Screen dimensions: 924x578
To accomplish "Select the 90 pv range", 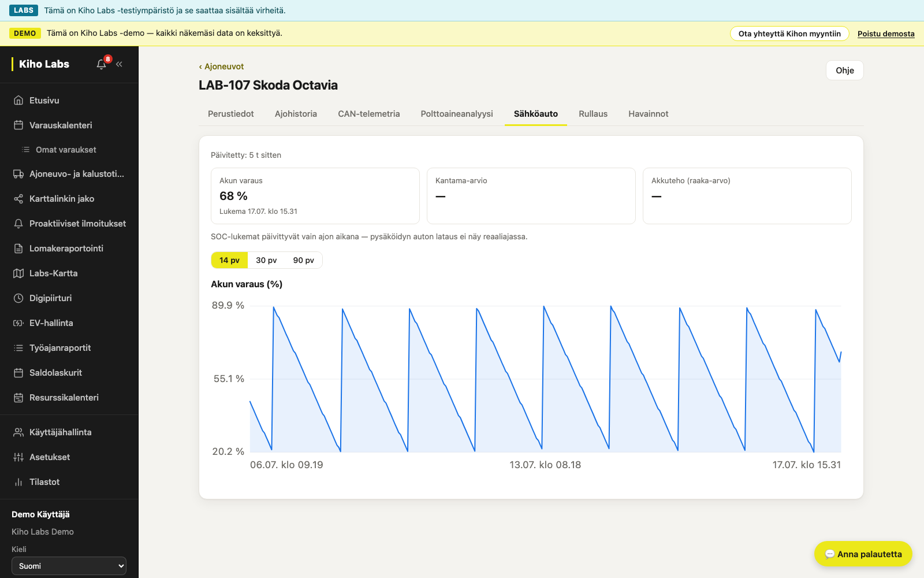I will coord(303,260).
